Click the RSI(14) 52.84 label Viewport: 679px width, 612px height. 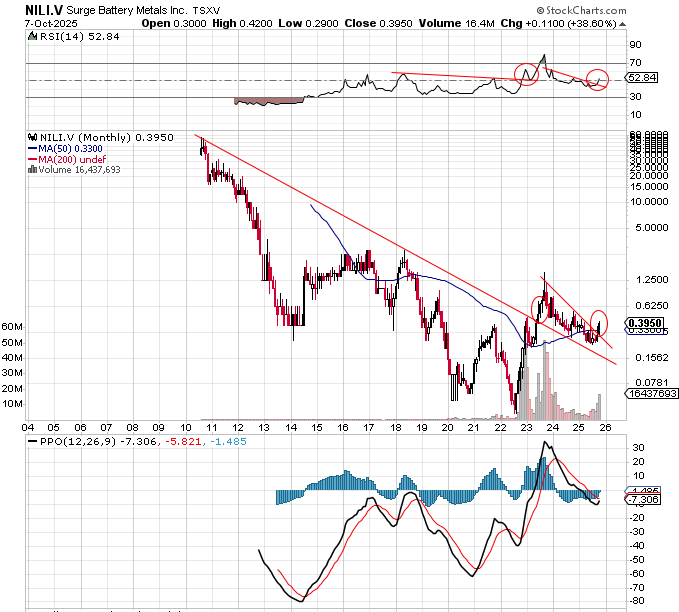80,36
